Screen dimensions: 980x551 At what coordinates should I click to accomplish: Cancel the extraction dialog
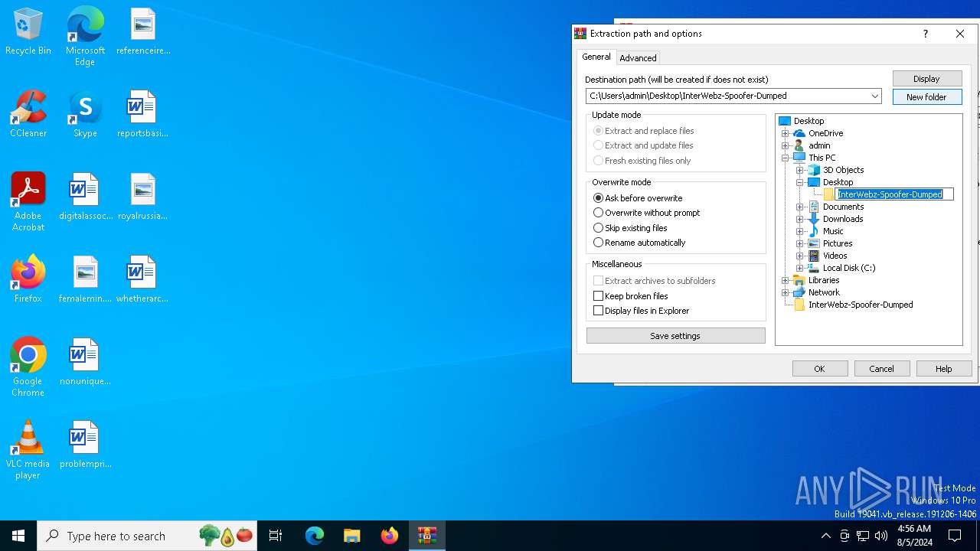pos(881,369)
